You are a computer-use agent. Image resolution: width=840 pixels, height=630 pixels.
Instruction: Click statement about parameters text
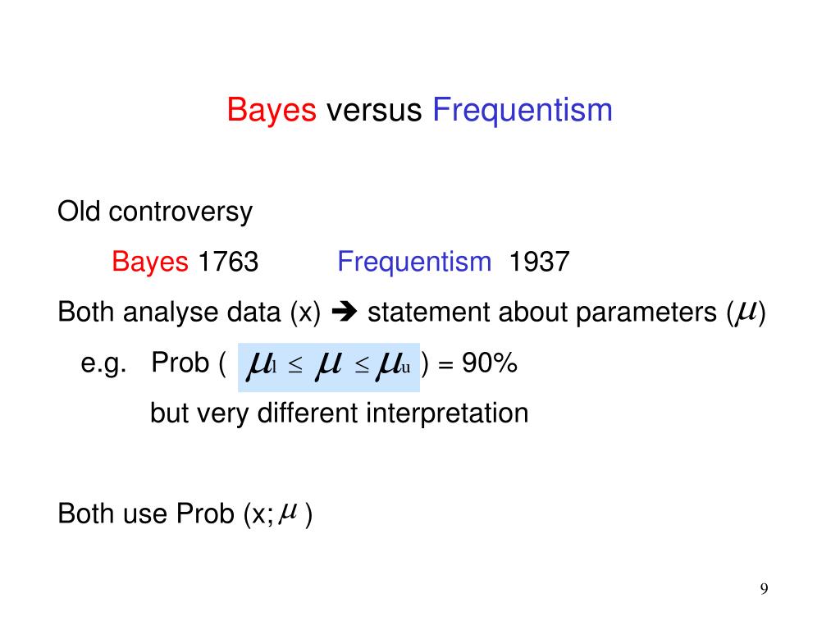tap(541, 313)
